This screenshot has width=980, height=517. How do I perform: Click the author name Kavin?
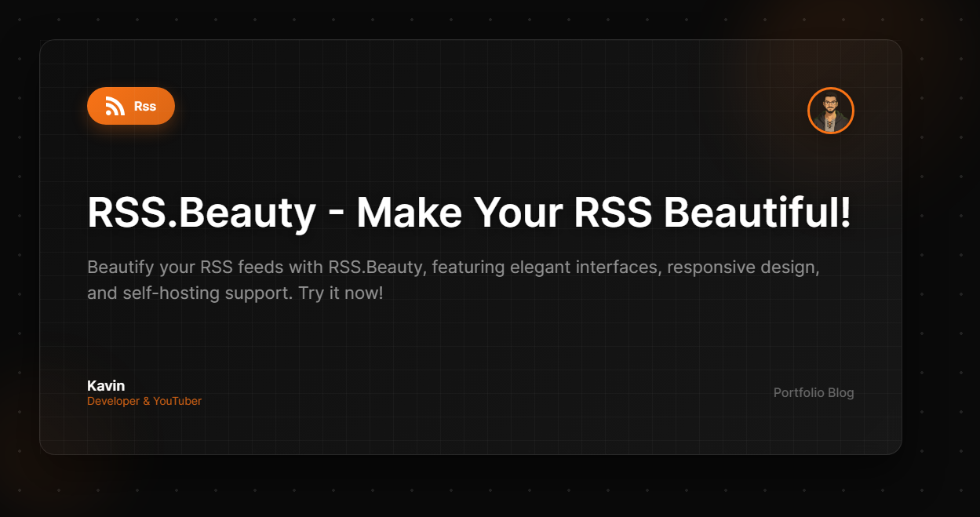pos(106,385)
